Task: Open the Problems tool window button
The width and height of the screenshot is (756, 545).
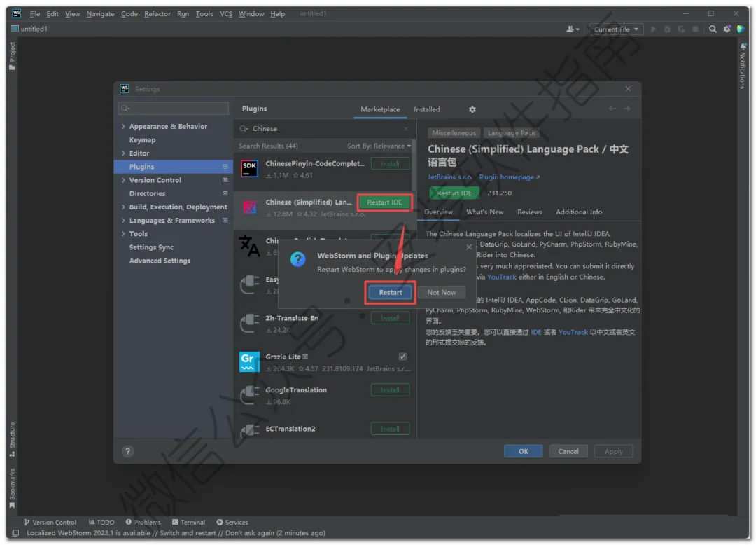Action: coord(143,522)
